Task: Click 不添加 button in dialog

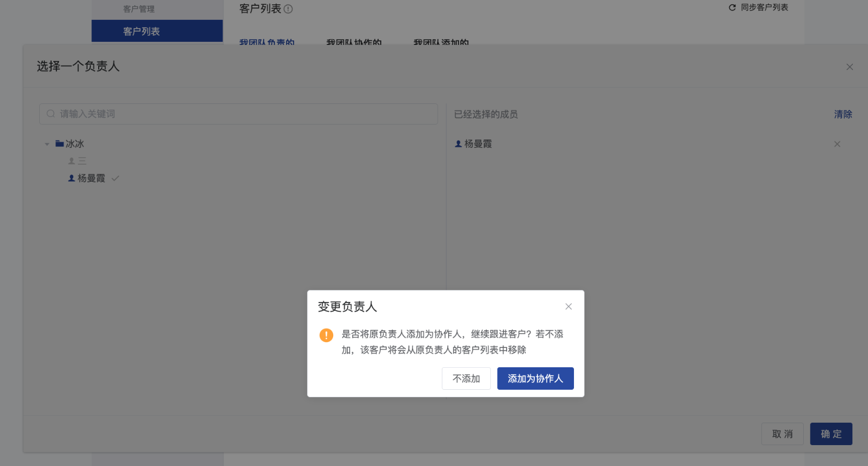Action: coord(466,378)
